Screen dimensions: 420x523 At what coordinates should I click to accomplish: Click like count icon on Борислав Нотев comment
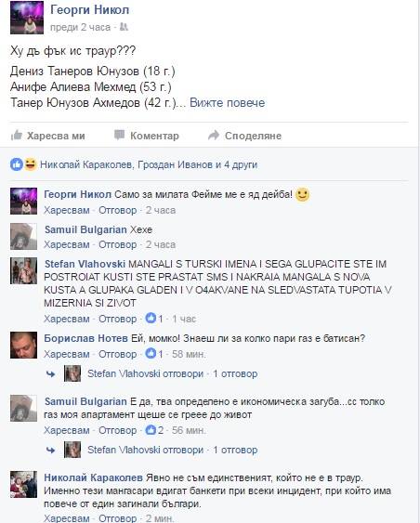151,354
